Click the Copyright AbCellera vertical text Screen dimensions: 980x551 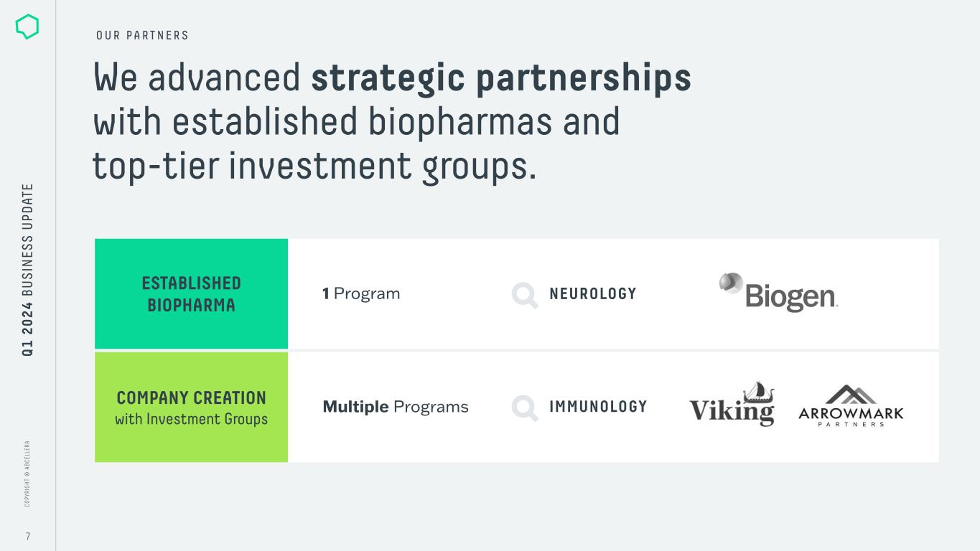click(x=27, y=474)
